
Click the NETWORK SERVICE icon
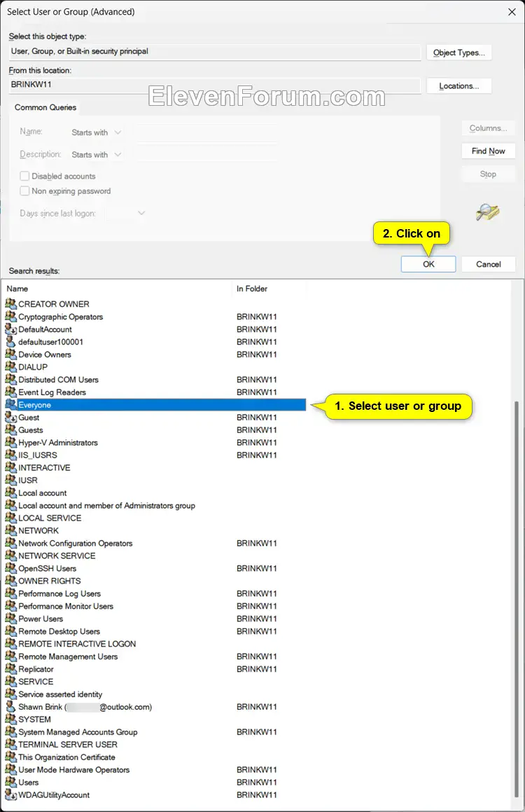[11, 556]
